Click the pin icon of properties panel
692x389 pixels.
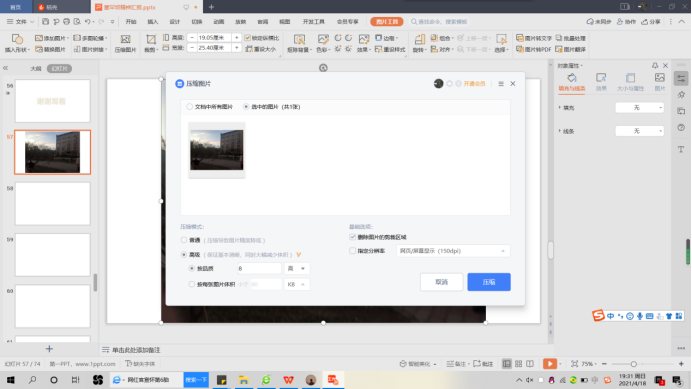coord(655,65)
